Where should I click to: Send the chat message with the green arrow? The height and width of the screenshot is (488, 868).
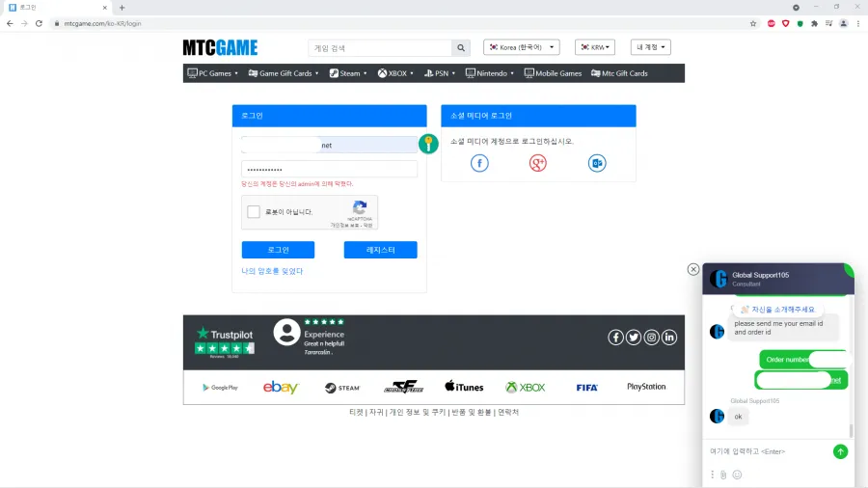coord(840,451)
